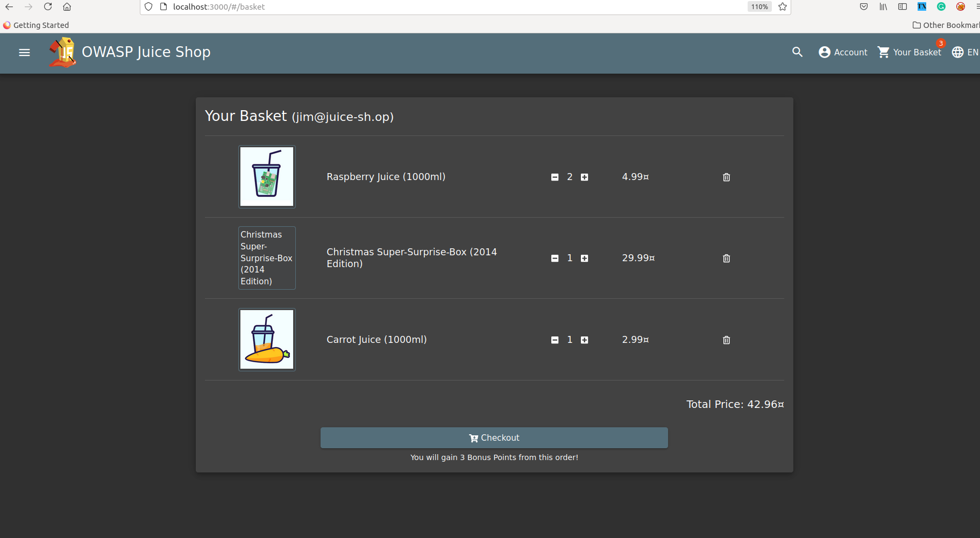The height and width of the screenshot is (538, 980).
Task: Click the Christmas Super-Surprise-Box image placeholder
Action: click(267, 258)
